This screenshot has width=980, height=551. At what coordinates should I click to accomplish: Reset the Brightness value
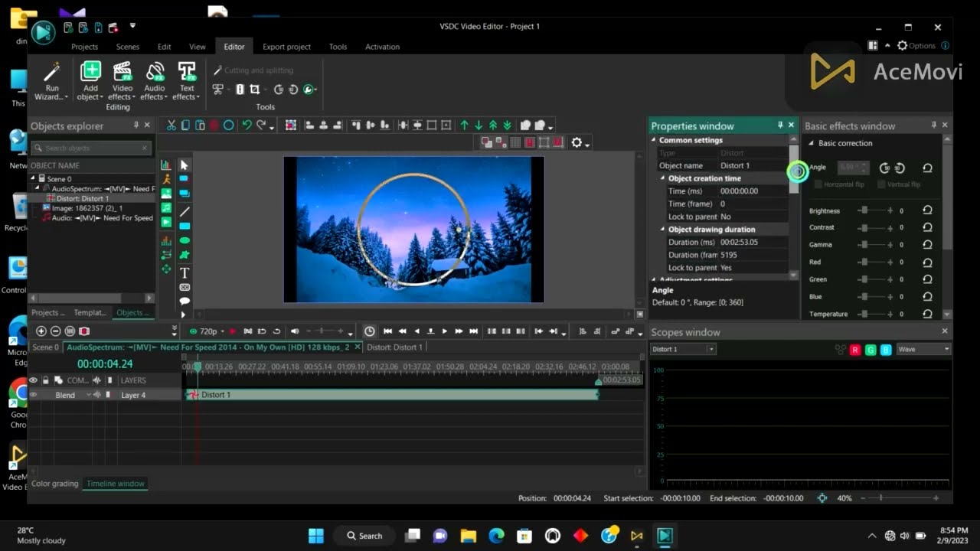coord(927,210)
